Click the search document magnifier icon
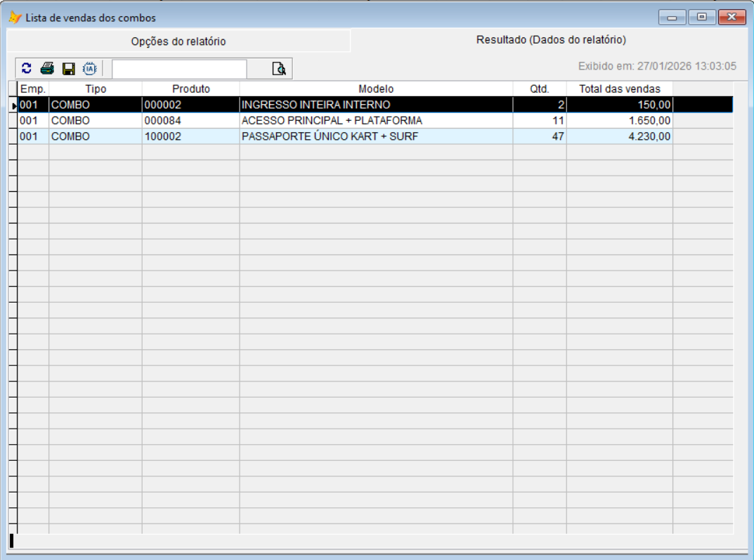The image size is (754, 560). 279,68
